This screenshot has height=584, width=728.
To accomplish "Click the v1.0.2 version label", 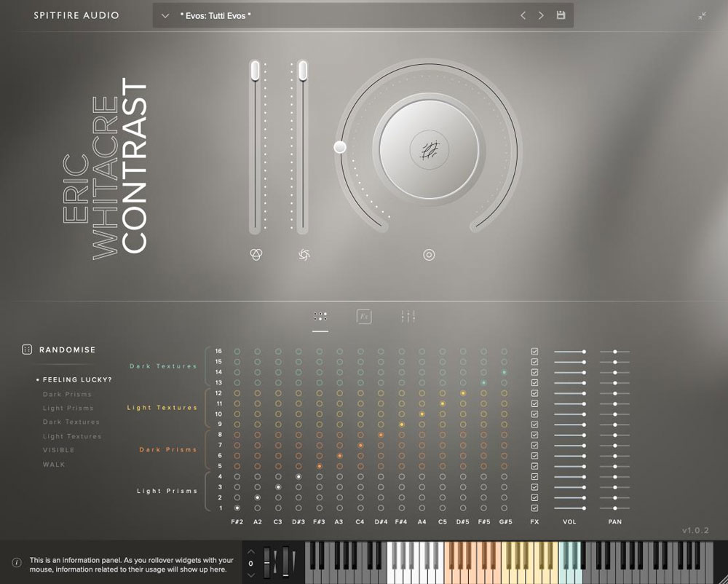I will [x=695, y=530].
